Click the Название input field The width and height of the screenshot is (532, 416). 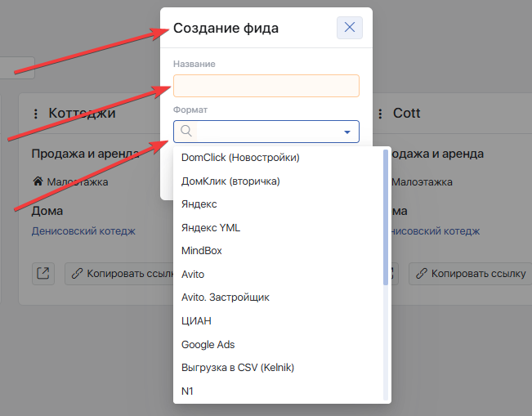(x=266, y=86)
